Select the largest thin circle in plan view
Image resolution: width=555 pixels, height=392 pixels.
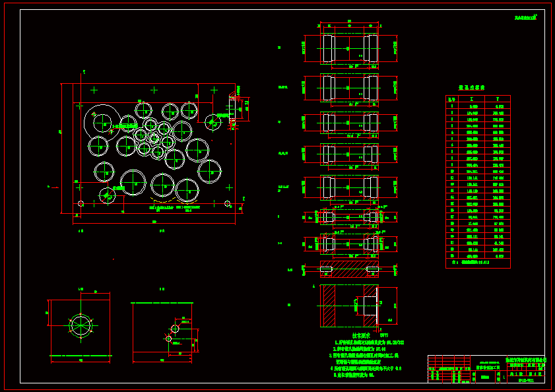(102, 123)
